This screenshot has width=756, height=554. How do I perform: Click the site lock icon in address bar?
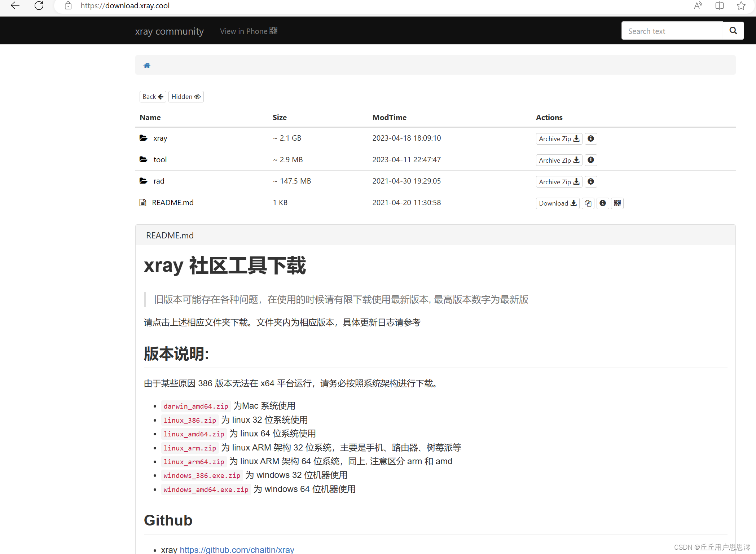pyautogui.click(x=68, y=6)
